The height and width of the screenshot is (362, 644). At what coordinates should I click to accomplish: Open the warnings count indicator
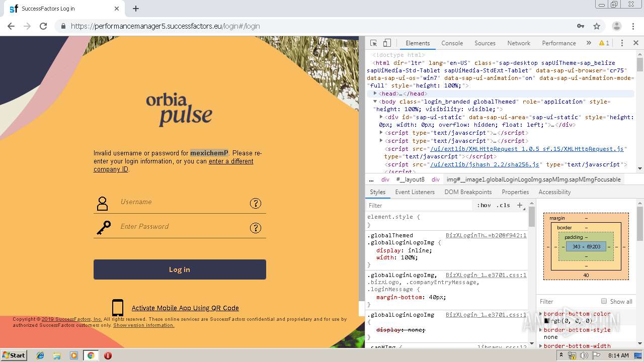[604, 43]
